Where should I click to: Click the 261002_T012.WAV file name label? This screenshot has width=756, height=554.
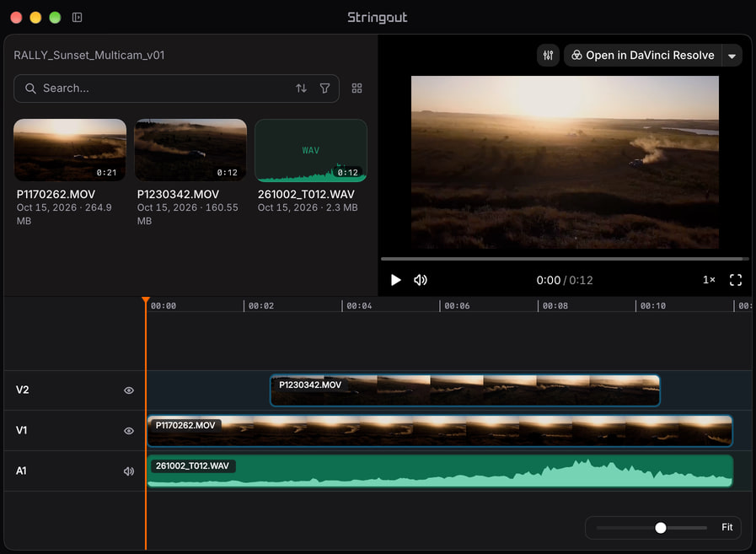(306, 195)
